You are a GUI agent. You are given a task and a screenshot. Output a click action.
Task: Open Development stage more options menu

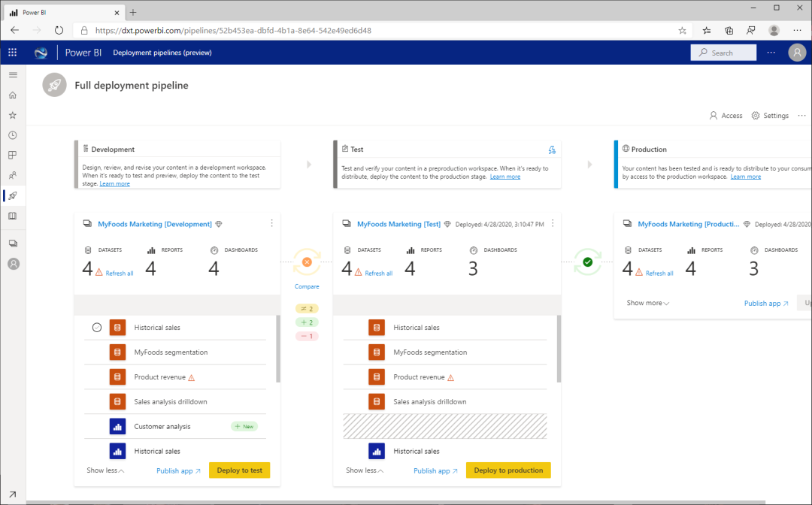[x=272, y=223]
